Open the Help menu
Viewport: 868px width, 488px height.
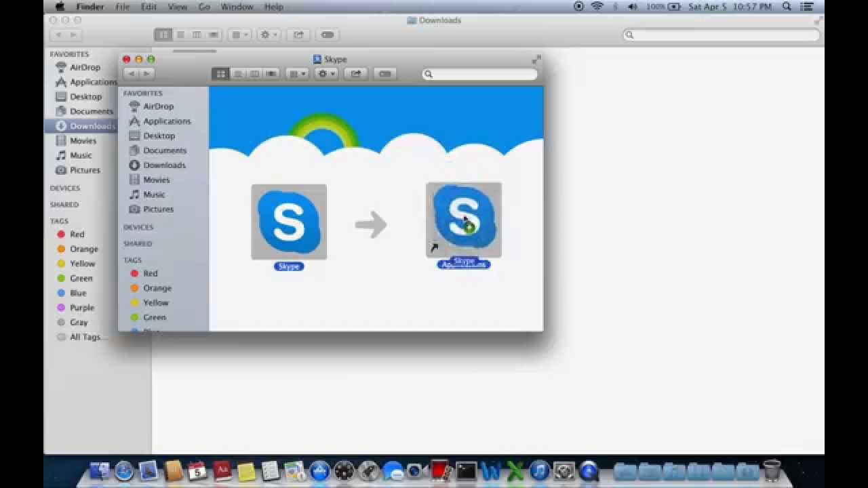[x=273, y=7]
